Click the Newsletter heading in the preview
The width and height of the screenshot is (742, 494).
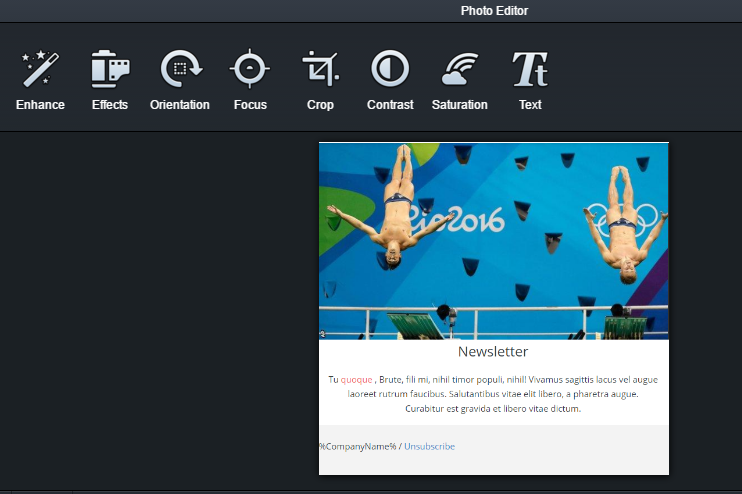(x=493, y=352)
